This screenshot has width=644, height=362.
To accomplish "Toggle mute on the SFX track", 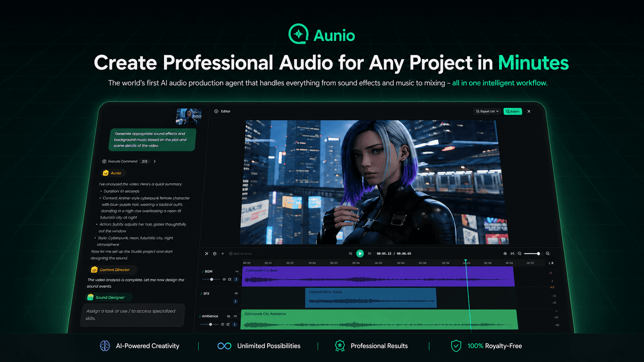I will 236,293.
